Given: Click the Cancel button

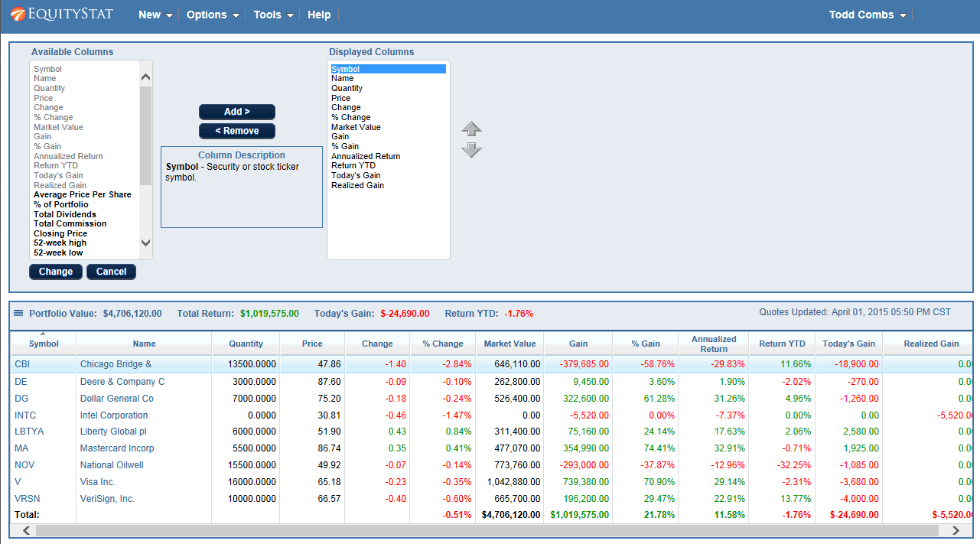Looking at the screenshot, I should [112, 272].
